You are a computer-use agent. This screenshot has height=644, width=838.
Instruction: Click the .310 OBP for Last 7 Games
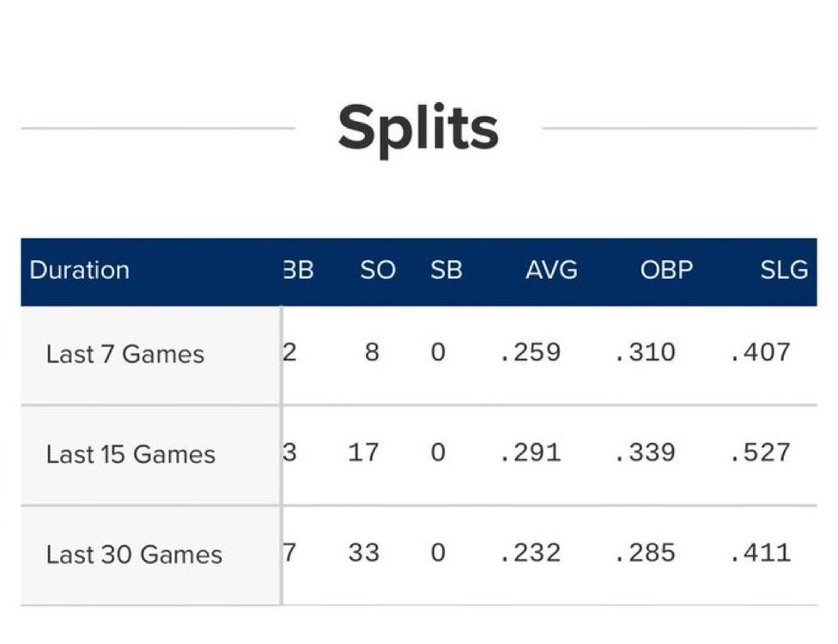click(x=645, y=353)
